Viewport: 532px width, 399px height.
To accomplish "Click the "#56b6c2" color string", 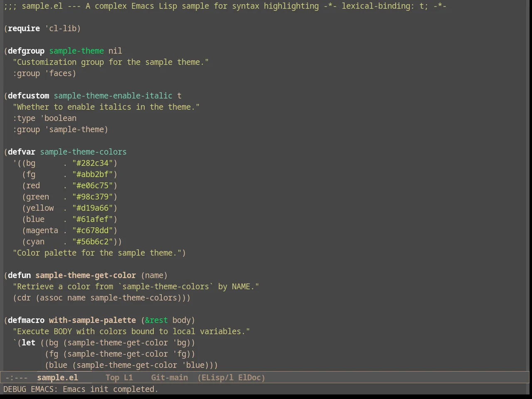I will (93, 241).
